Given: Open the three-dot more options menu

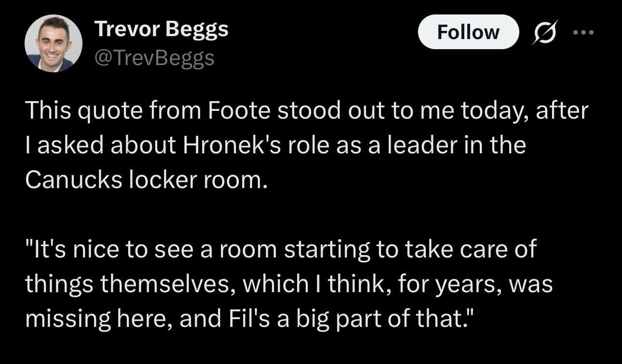Looking at the screenshot, I should (583, 32).
